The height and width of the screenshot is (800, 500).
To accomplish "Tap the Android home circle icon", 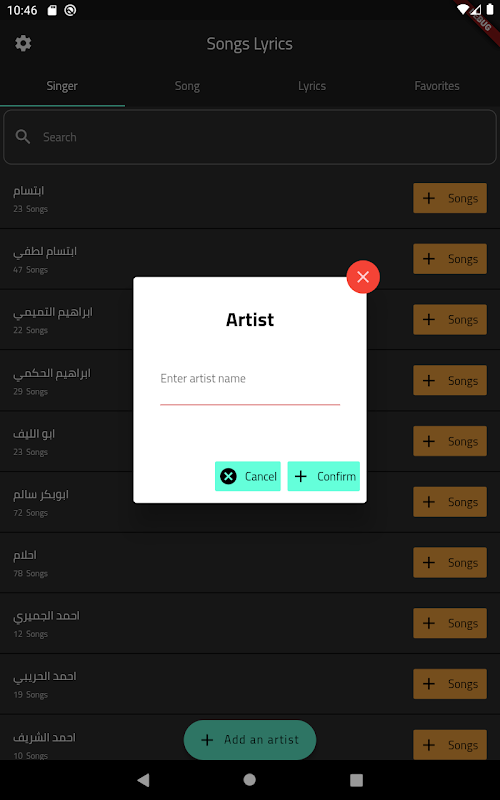I will 249,780.
